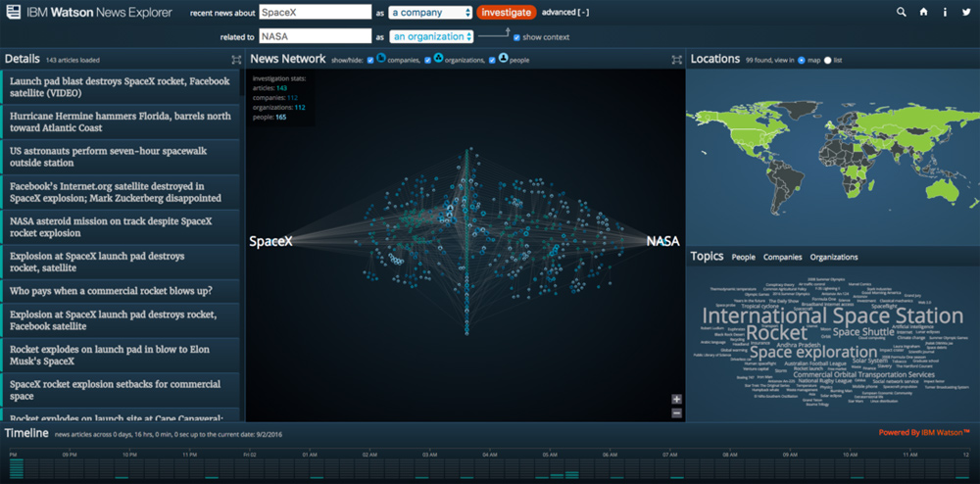
Task: Click the NASA node in the network
Action: coord(662,241)
